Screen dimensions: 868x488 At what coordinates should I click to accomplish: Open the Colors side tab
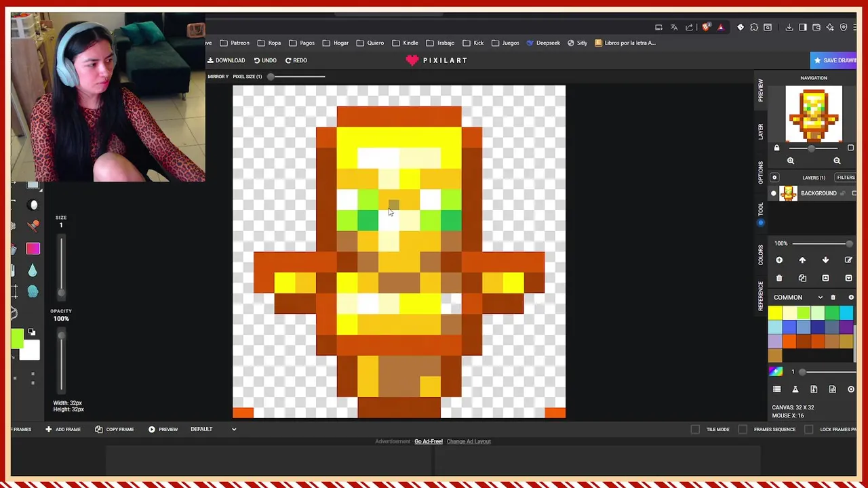[x=761, y=255]
